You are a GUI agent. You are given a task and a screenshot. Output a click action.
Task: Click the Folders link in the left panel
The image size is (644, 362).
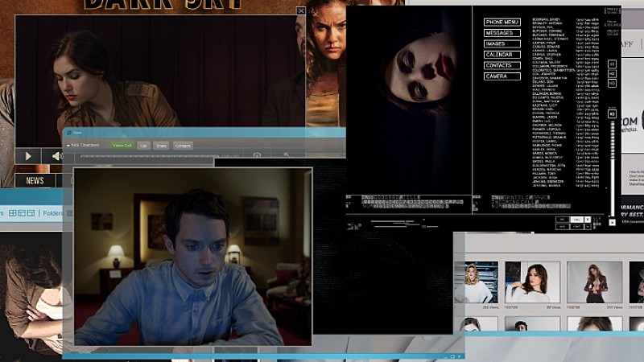tap(52, 213)
